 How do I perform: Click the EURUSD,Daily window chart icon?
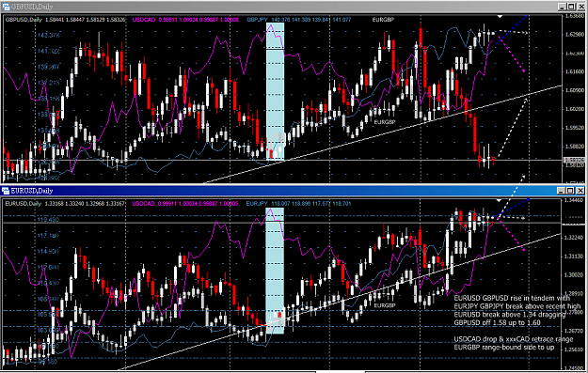(6, 191)
